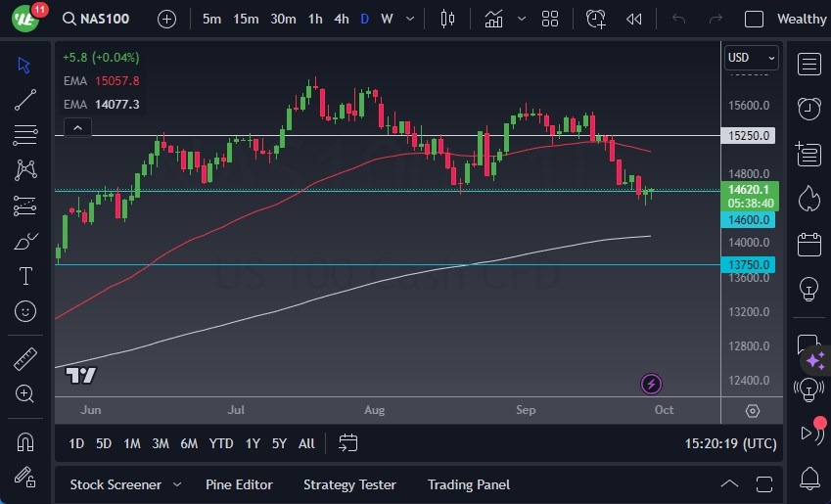
Task: Select the 4h timeframe button
Action: coord(341,19)
